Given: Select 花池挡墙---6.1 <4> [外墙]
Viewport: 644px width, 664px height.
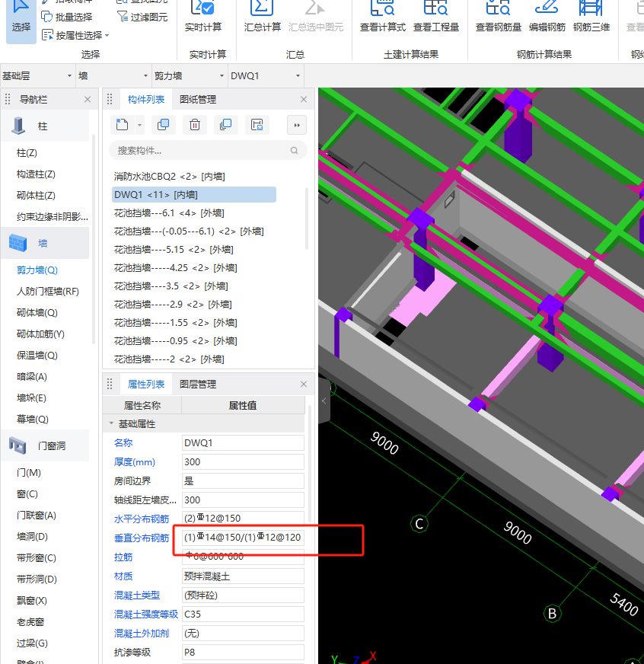Looking at the screenshot, I should coord(169,213).
